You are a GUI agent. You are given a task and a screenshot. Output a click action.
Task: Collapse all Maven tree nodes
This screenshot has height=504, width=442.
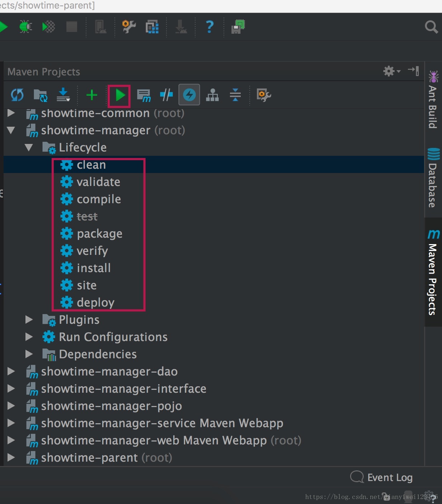235,95
